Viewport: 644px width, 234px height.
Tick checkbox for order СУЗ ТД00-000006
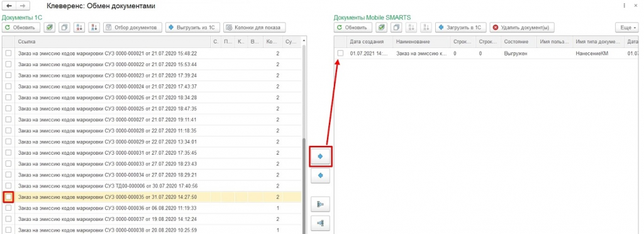(x=8, y=186)
